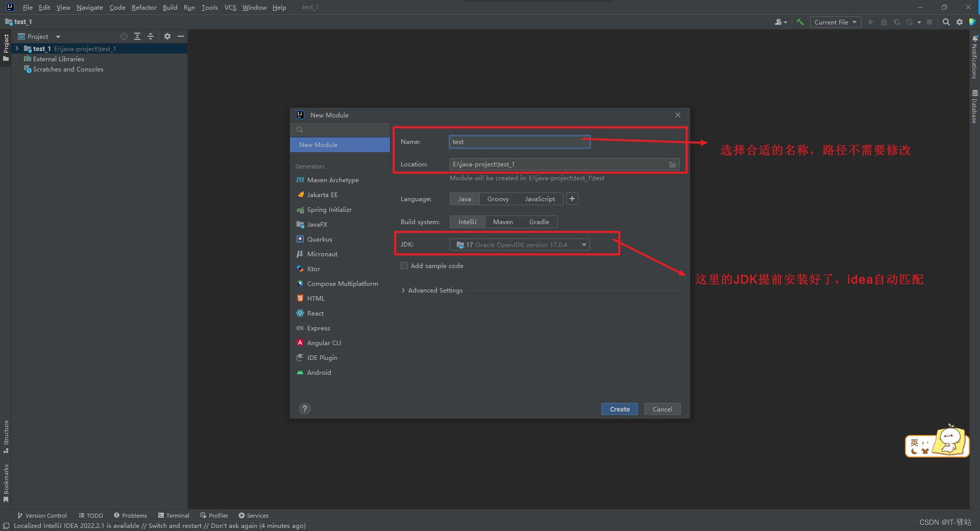Open the JDK version dropdown
The height and width of the screenshot is (531, 980).
[520, 245]
